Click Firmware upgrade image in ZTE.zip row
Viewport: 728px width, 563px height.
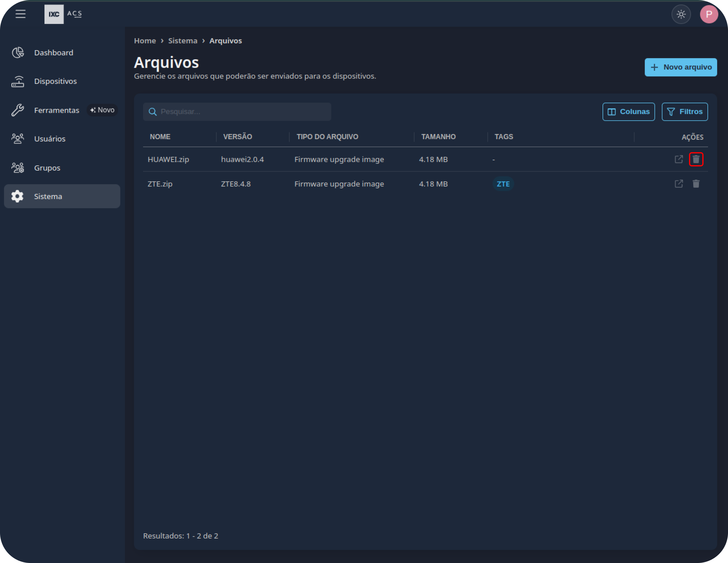[x=339, y=184]
